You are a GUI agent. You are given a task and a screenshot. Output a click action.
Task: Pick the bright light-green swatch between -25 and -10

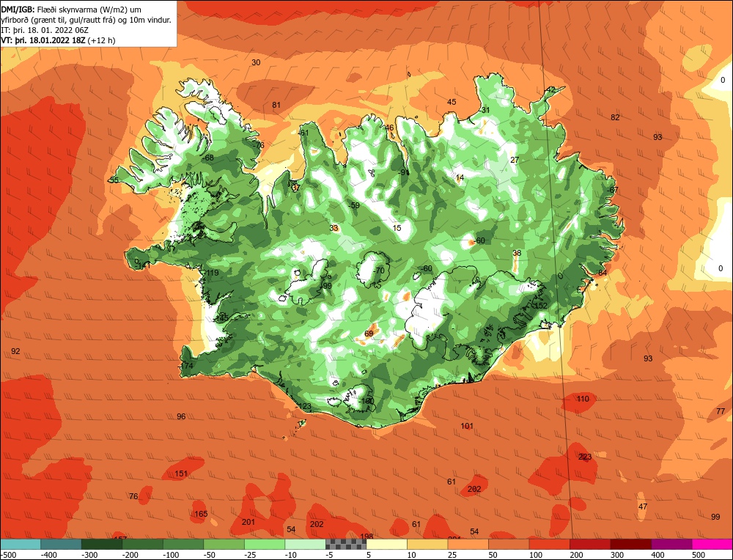tap(265, 544)
